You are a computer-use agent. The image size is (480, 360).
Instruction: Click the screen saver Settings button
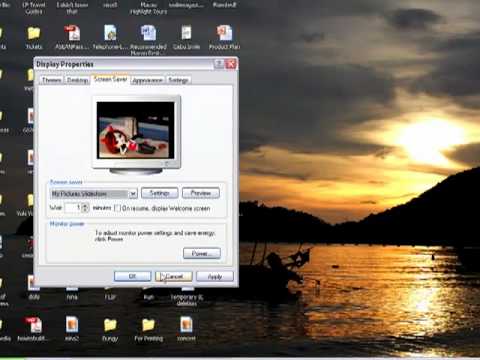pyautogui.click(x=160, y=193)
